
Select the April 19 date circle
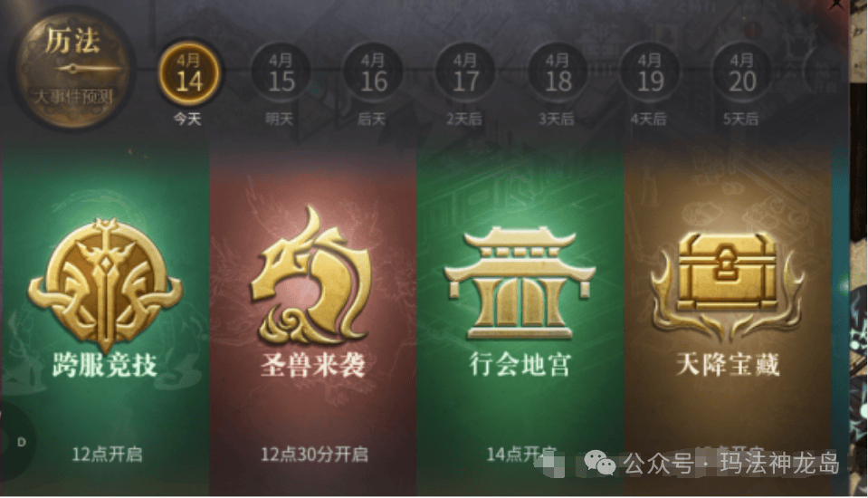point(649,74)
